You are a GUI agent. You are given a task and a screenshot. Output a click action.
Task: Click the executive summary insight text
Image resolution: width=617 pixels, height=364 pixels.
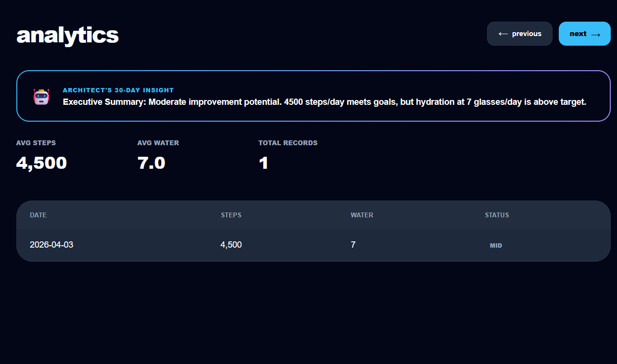point(323,101)
